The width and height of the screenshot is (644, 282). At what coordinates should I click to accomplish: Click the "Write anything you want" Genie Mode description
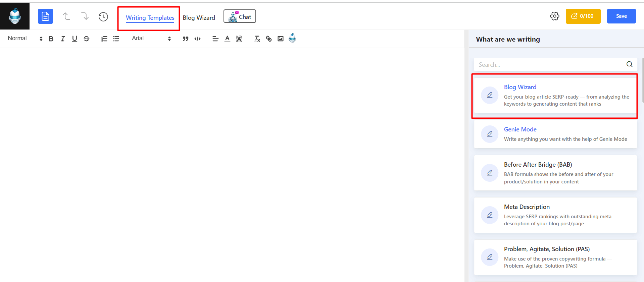point(565,139)
